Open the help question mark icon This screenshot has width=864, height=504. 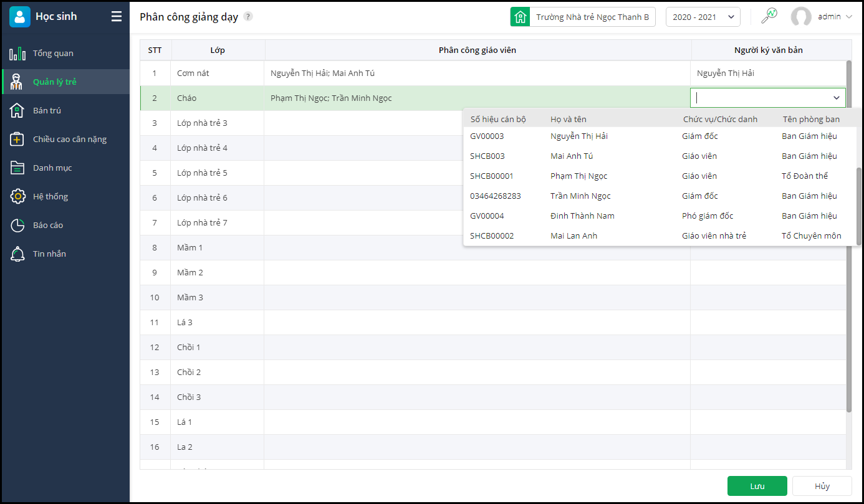pos(248,17)
